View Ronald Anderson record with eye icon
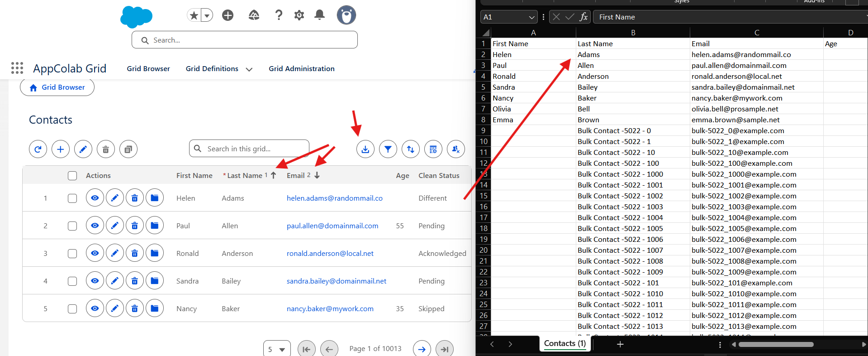 pyautogui.click(x=95, y=253)
